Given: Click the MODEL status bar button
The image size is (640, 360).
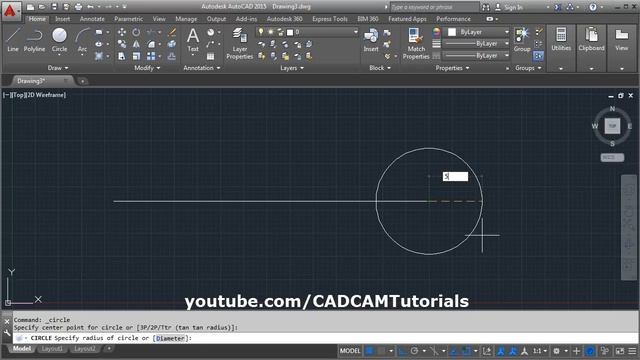Looking at the screenshot, I should tap(350, 351).
